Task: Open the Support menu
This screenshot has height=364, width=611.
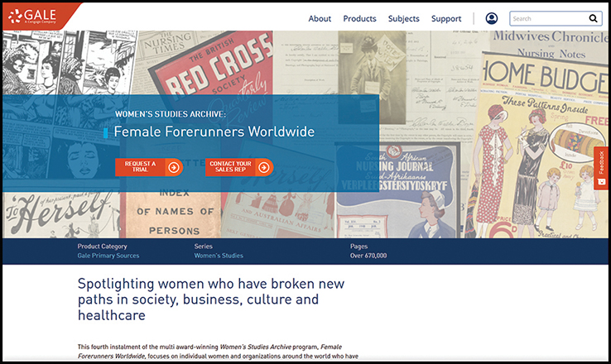Action: click(x=446, y=19)
